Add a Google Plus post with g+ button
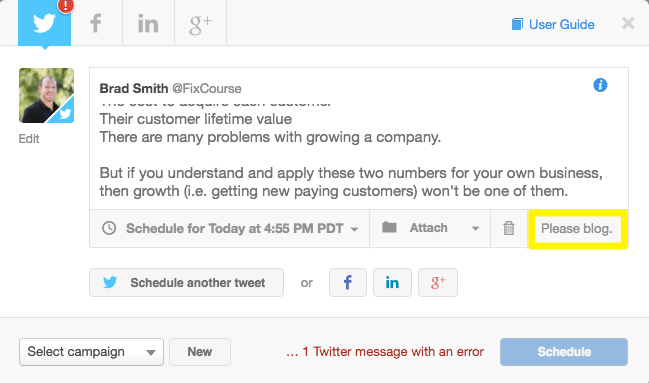The height and width of the screenshot is (383, 649). pyautogui.click(x=437, y=282)
